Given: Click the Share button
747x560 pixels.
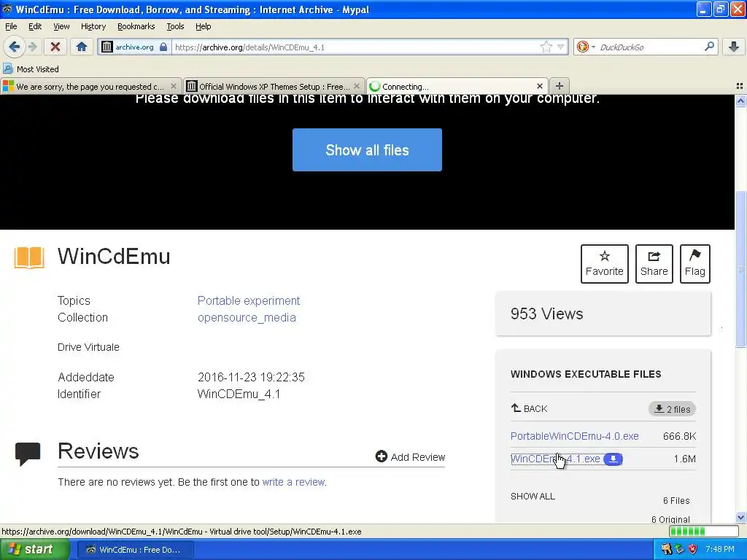Looking at the screenshot, I should (x=654, y=264).
